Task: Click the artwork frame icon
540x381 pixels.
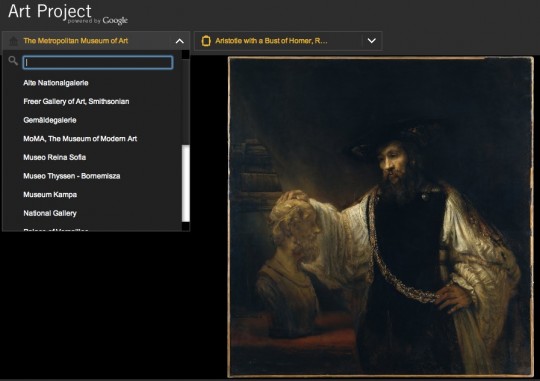Action: coord(206,41)
